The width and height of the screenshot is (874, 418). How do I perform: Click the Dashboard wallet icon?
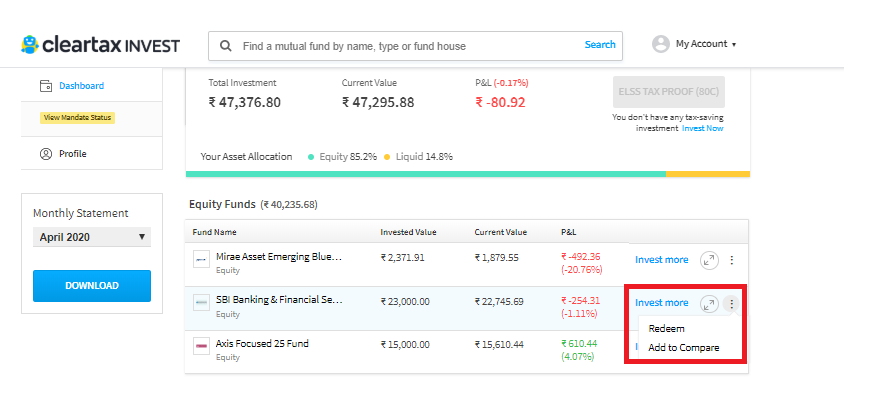(x=46, y=86)
